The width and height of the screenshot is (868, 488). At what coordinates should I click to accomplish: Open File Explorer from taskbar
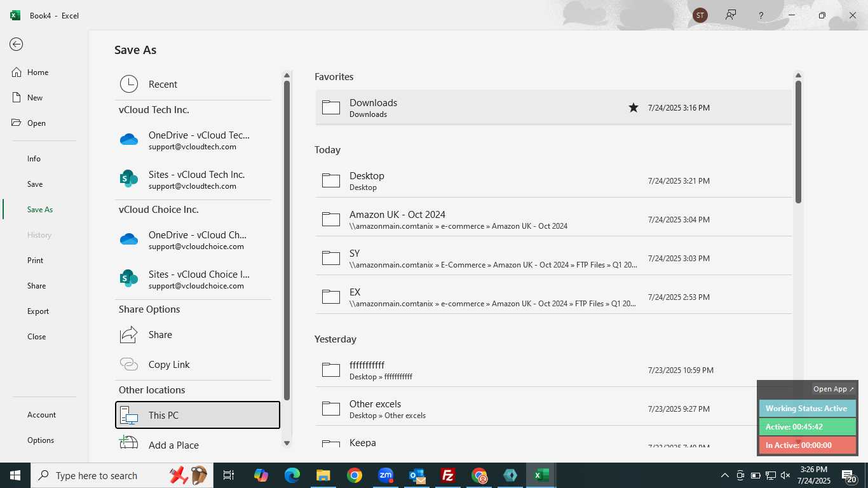coord(323,475)
